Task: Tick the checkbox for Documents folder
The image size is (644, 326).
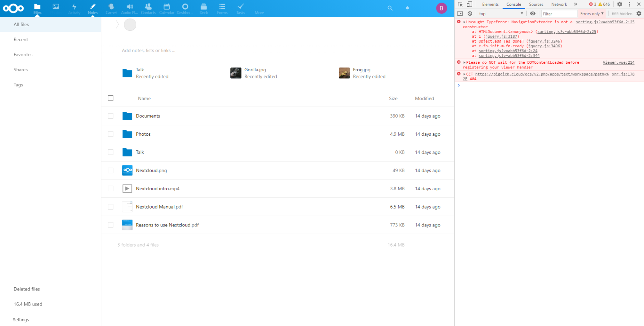Action: (x=111, y=116)
